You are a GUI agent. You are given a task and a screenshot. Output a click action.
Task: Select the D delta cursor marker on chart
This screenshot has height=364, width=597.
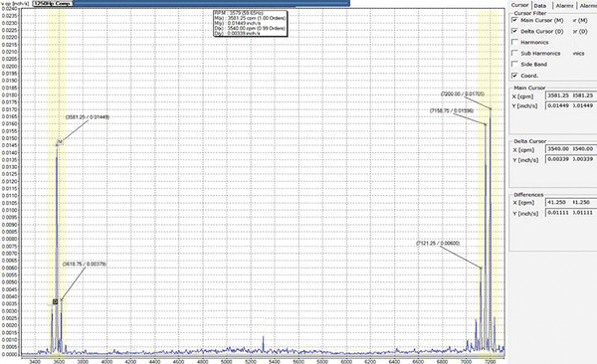coord(55,301)
